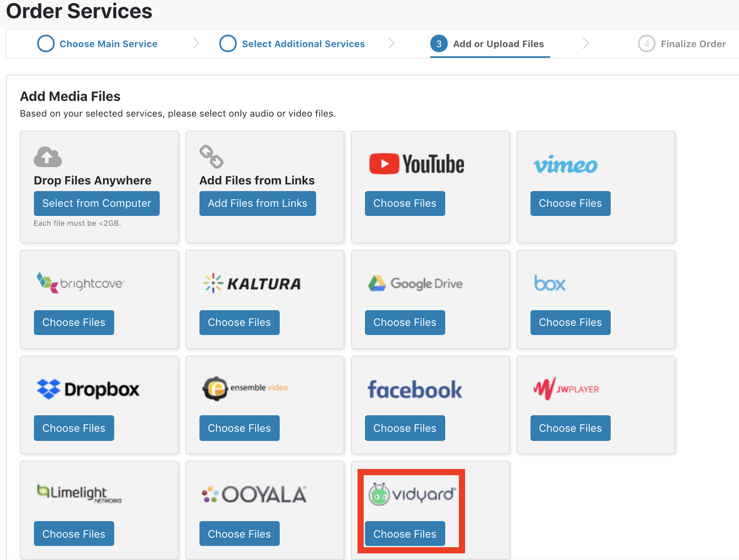Click the Add Files from Links button

258,203
